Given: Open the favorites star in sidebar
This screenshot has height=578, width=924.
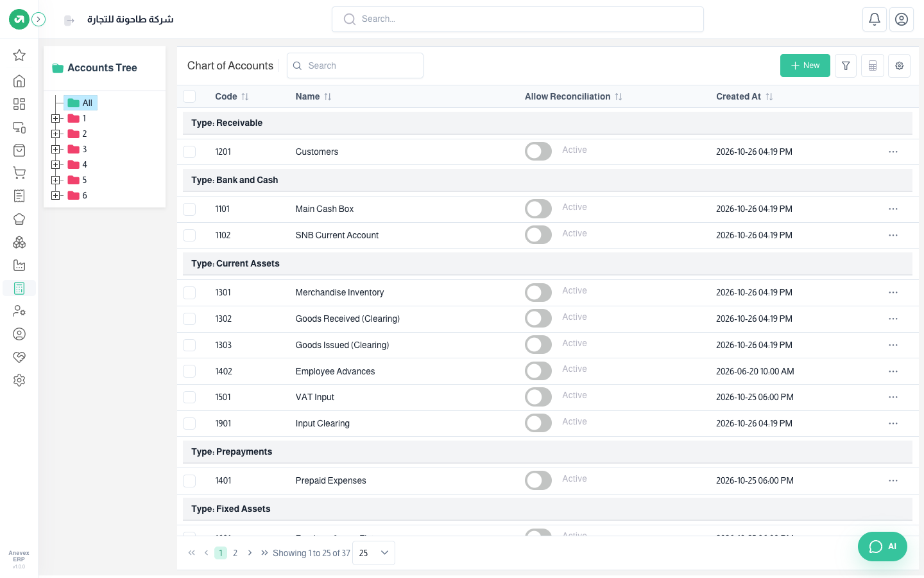Looking at the screenshot, I should [x=19, y=55].
